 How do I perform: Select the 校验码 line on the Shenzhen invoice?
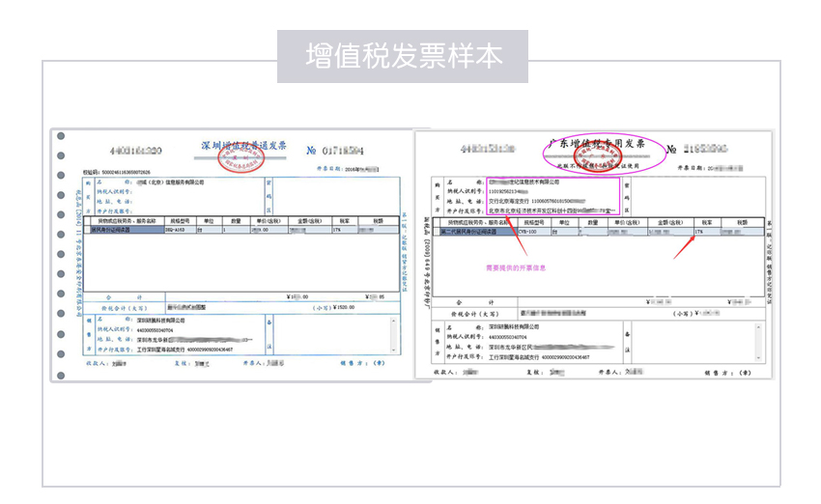pos(117,172)
